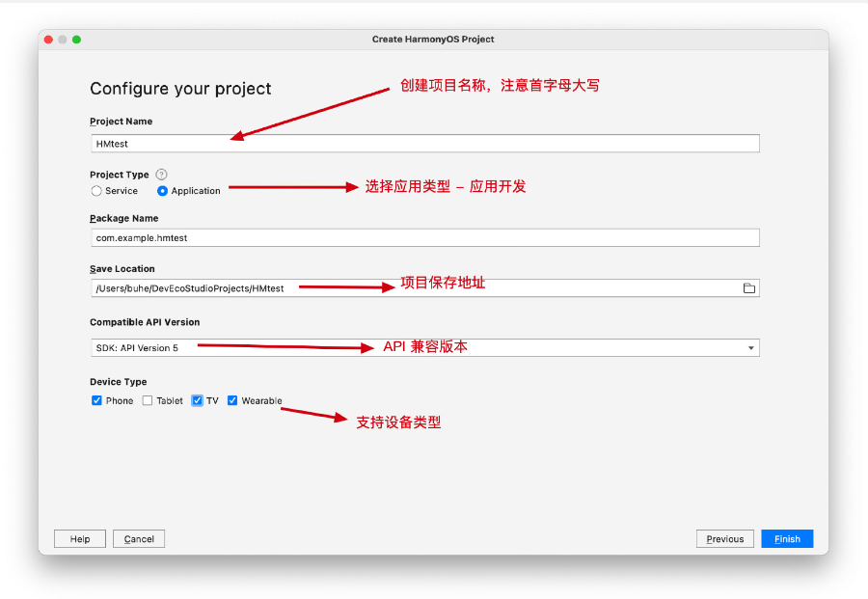868x599 pixels.
Task: Click the "Save Location" label
Action: tap(122, 268)
